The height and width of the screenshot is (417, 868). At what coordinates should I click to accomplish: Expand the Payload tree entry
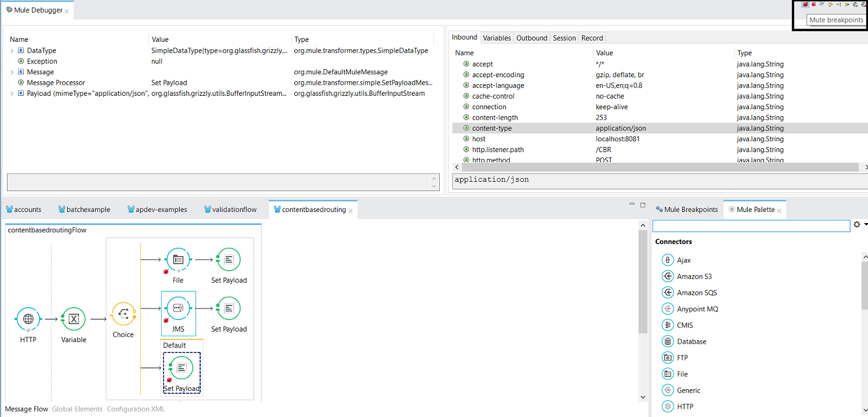11,93
